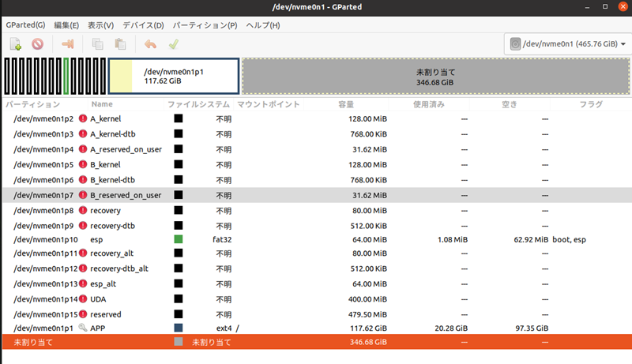Click warning icon beside B_kernel-dtb

pyautogui.click(x=83, y=179)
